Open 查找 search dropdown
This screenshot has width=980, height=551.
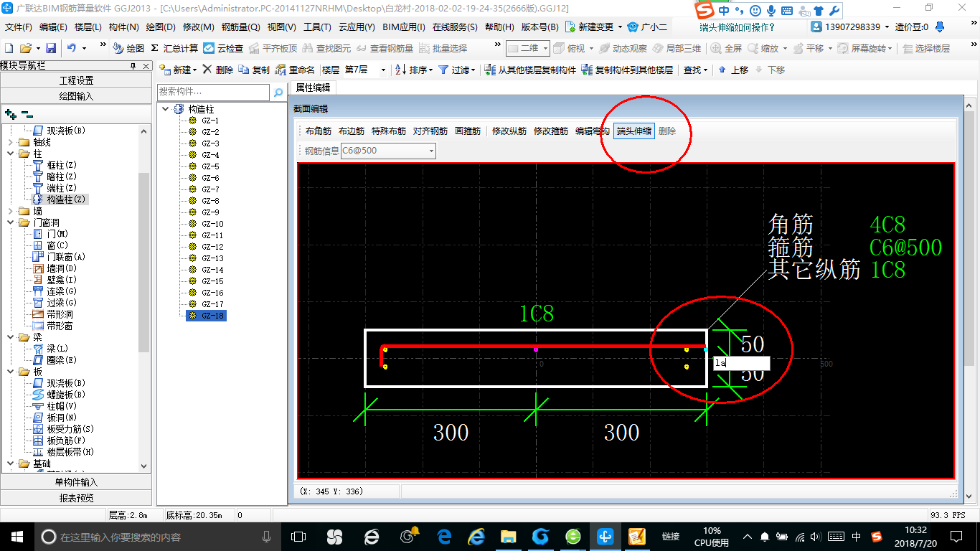[695, 70]
